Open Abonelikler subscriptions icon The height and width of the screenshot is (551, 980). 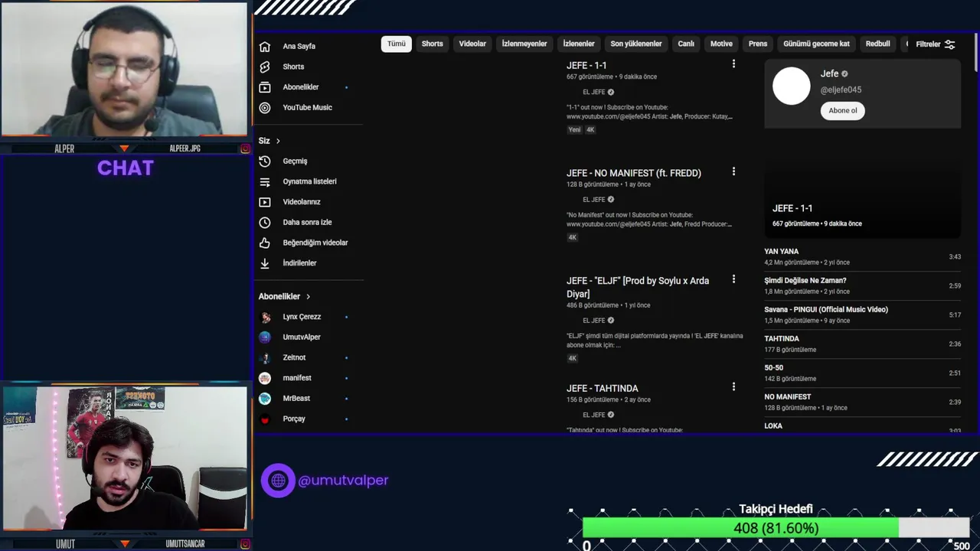[x=265, y=87]
